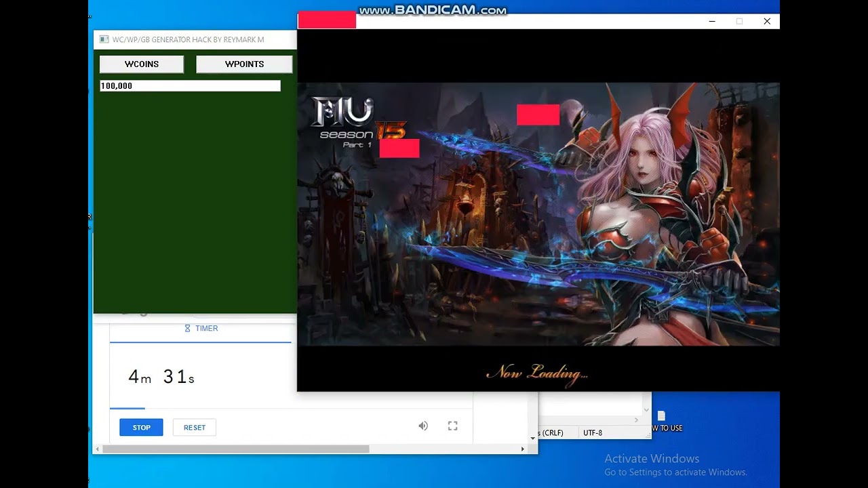868x488 pixels.
Task: Click the UTF-8 encoding in Notepad status bar
Action: pyautogui.click(x=592, y=432)
